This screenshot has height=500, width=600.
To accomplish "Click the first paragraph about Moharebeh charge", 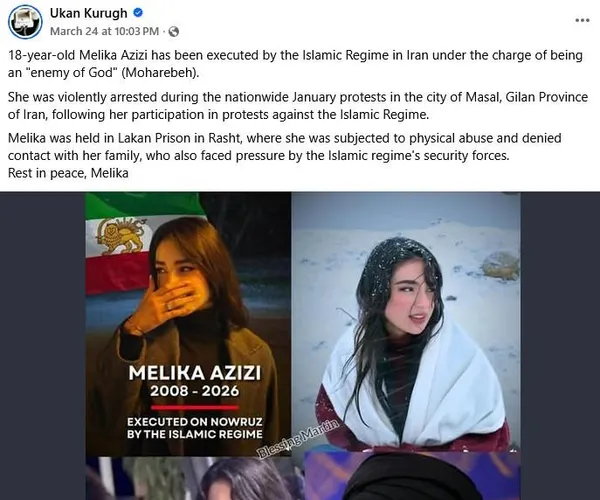I will (295, 64).
